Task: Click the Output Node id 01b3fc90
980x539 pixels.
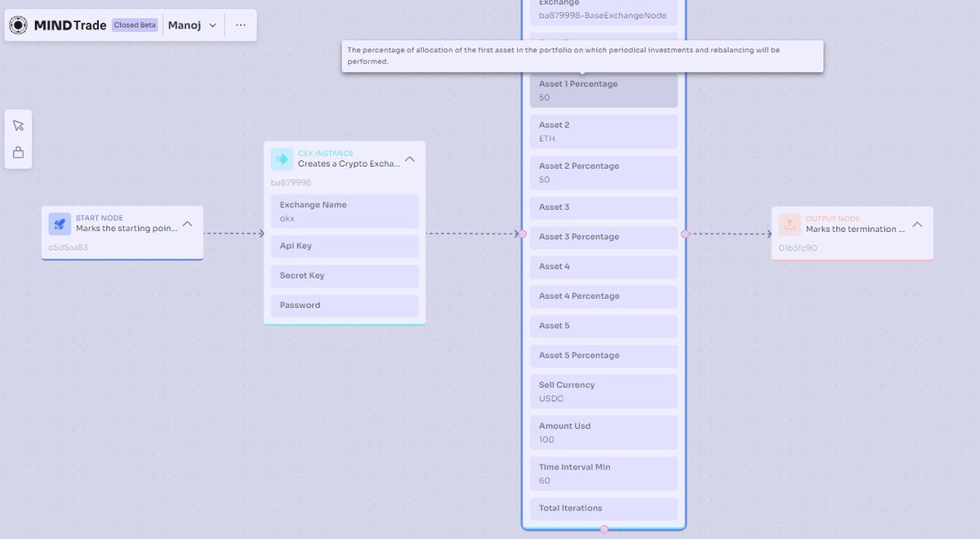Action: click(x=798, y=247)
